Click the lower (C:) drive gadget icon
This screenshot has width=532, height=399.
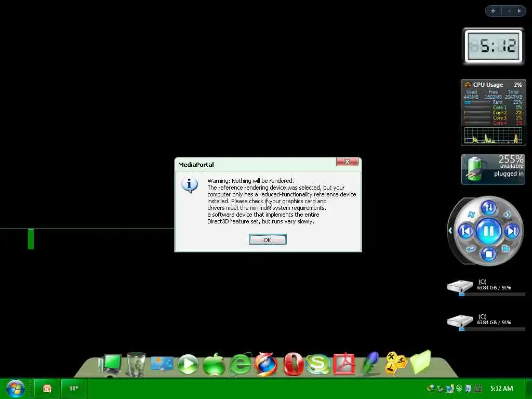coord(460,321)
